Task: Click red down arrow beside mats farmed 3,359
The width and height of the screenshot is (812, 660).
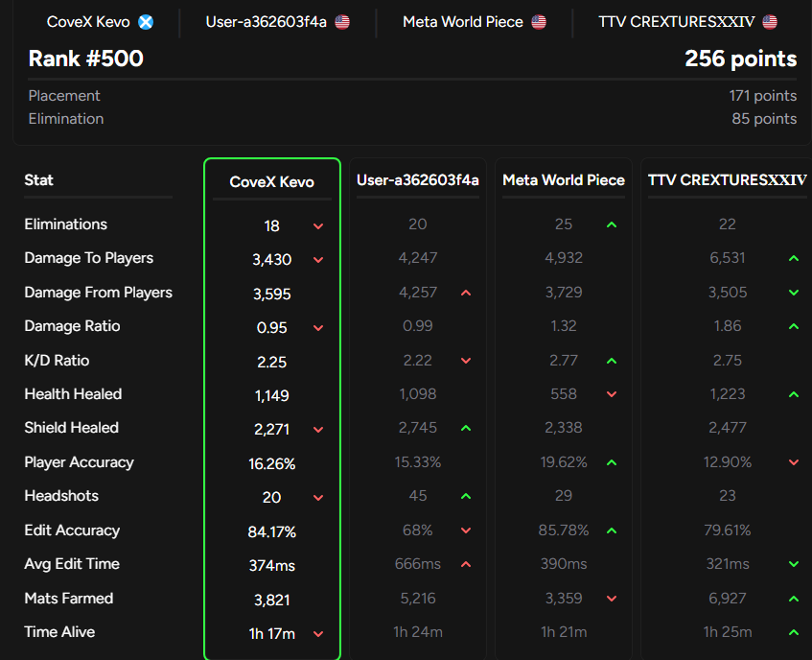Action: (612, 599)
